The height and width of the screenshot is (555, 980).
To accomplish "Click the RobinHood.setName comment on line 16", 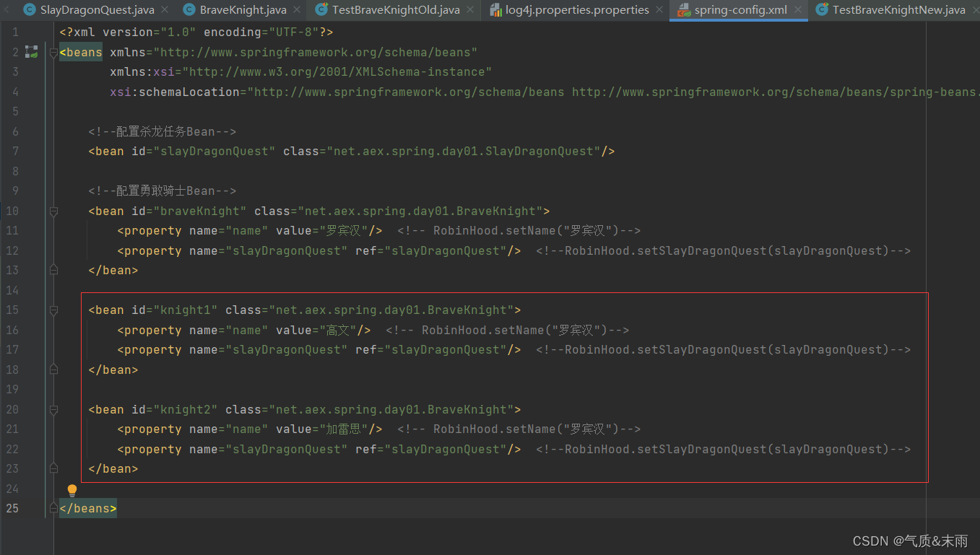I will pos(508,331).
